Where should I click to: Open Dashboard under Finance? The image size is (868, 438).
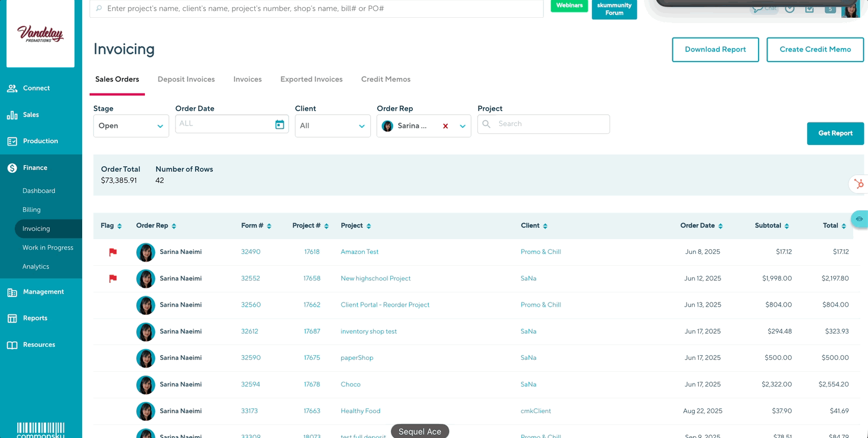coord(39,191)
